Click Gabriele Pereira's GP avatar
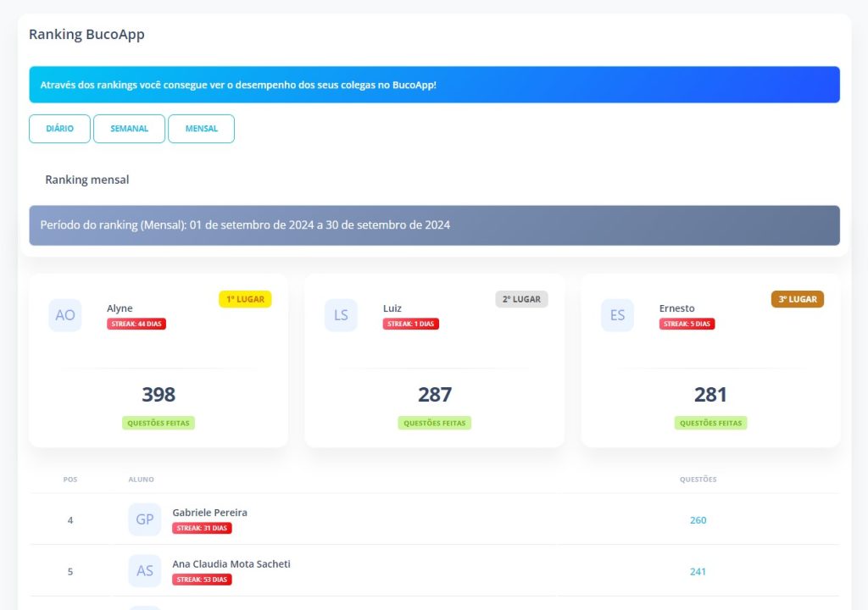The width and height of the screenshot is (868, 610). [x=144, y=519]
